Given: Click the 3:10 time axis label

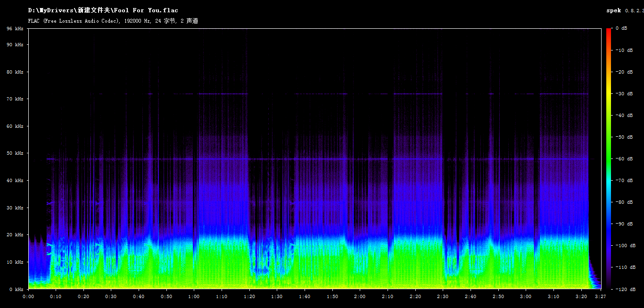Looking at the screenshot, I should 553,297.
